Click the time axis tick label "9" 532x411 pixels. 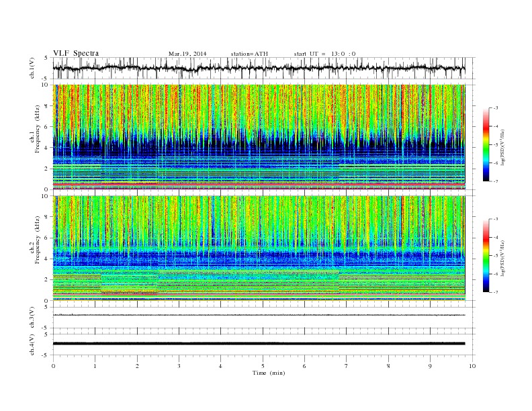pos(430,366)
